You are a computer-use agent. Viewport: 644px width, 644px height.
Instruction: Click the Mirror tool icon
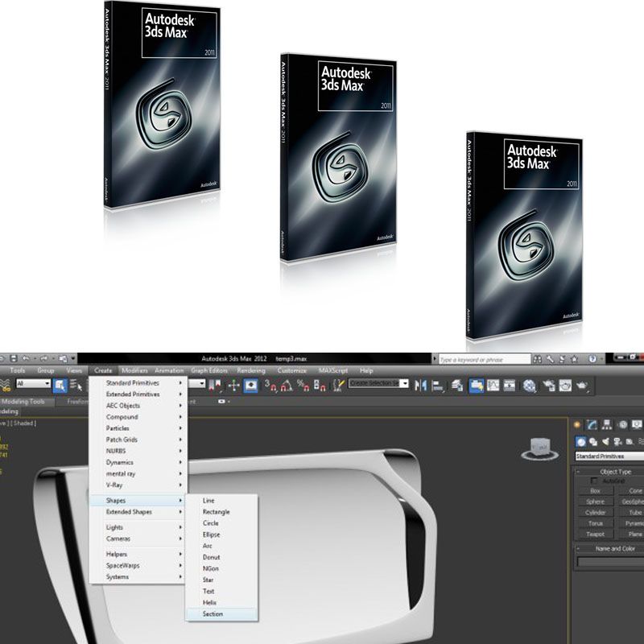tap(420, 386)
